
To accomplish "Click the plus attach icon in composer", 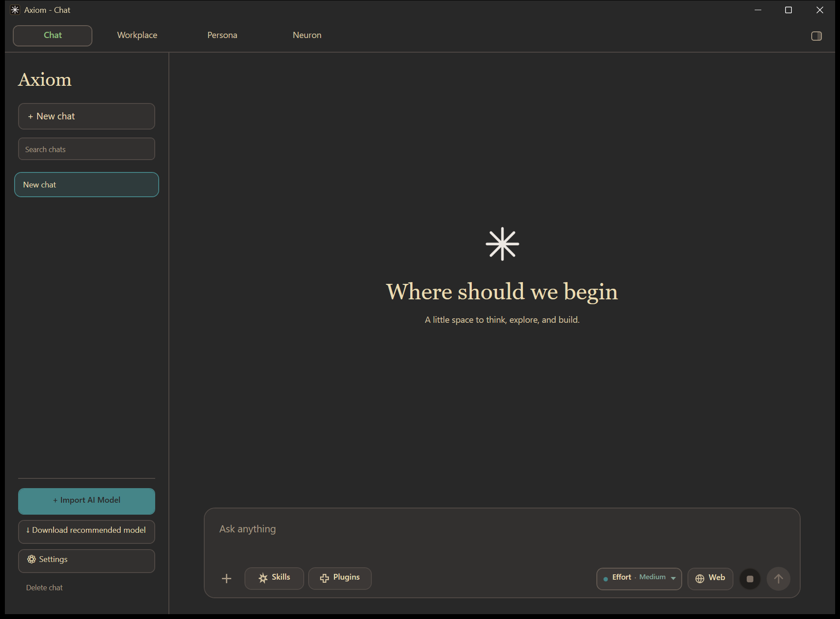I will click(226, 578).
